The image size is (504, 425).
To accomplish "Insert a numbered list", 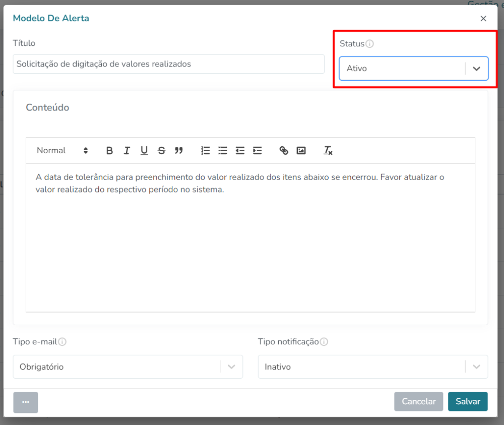I will pyautogui.click(x=206, y=150).
